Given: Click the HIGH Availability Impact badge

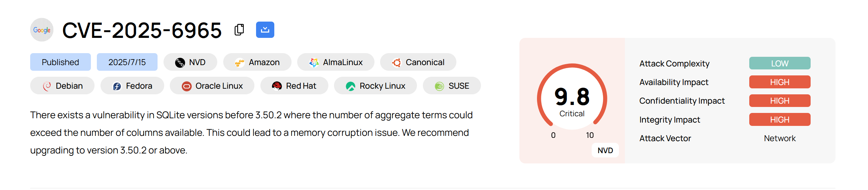Looking at the screenshot, I should point(779,82).
